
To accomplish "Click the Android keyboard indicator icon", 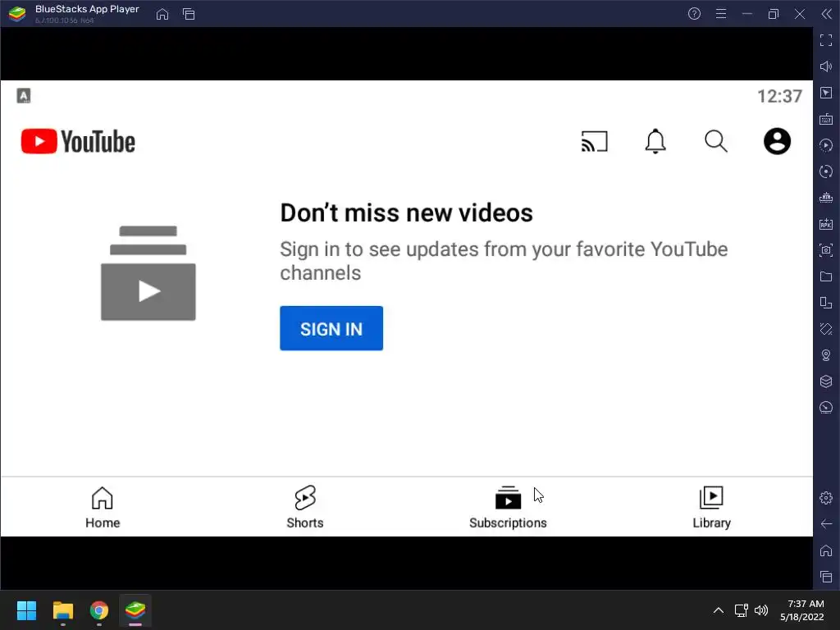I will (x=24, y=96).
